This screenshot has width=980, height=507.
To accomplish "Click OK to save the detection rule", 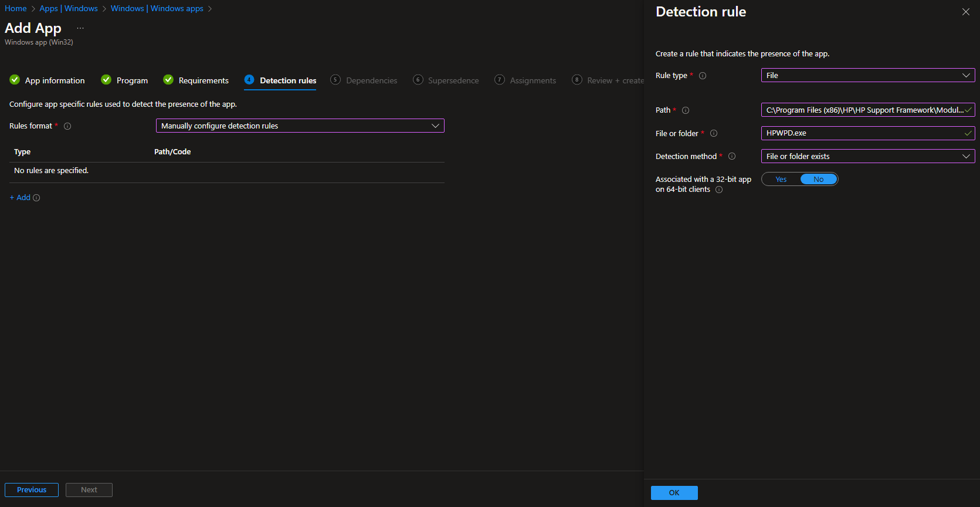I will (674, 493).
